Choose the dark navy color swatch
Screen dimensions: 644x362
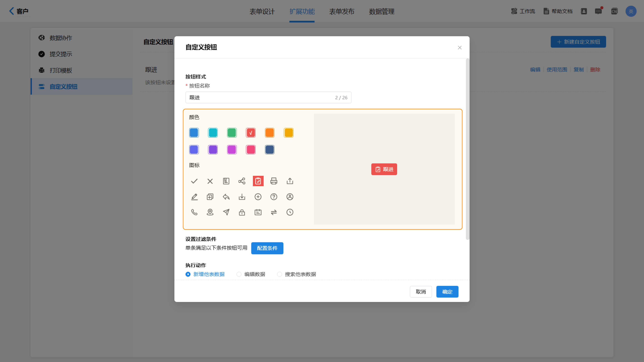click(270, 150)
